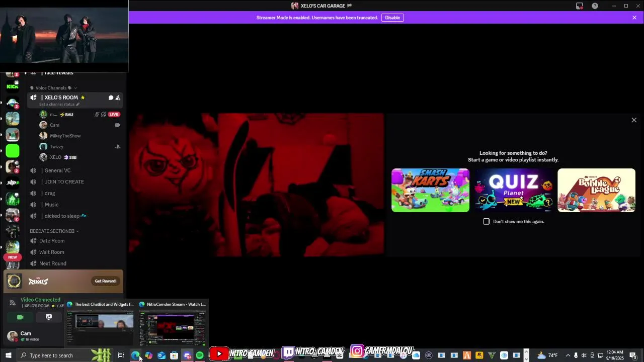Image resolution: width=644 pixels, height=362 pixels.
Task: Open Microsoft Store on the taskbar
Action: tap(174, 355)
